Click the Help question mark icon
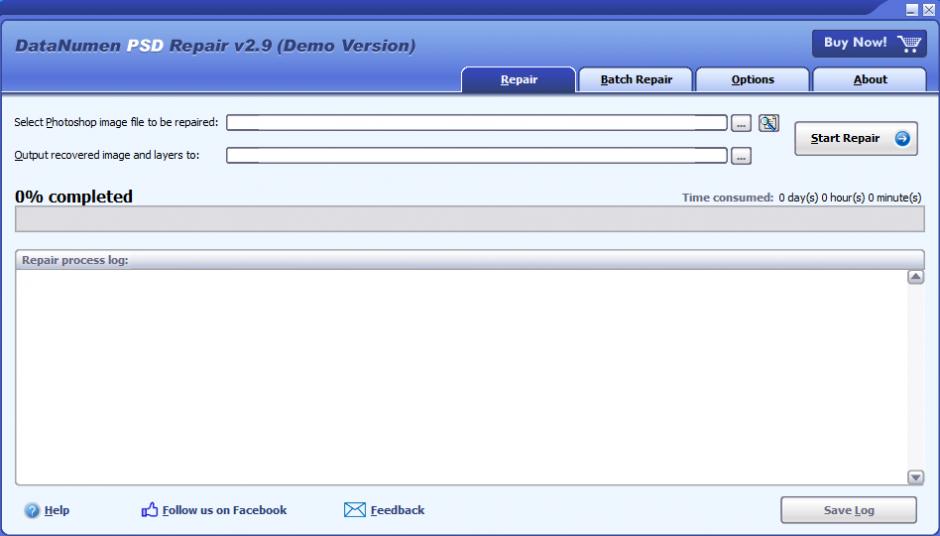This screenshot has width=940, height=536. point(32,510)
